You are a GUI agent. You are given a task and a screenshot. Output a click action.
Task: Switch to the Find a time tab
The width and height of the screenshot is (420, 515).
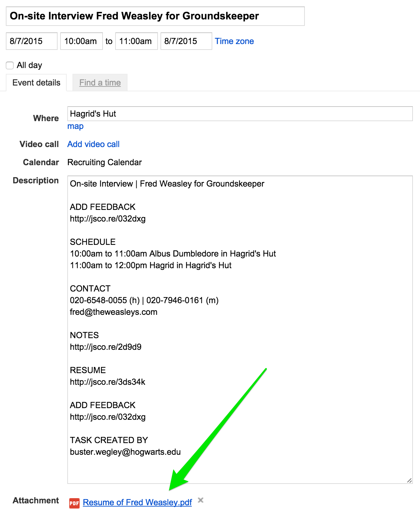100,83
